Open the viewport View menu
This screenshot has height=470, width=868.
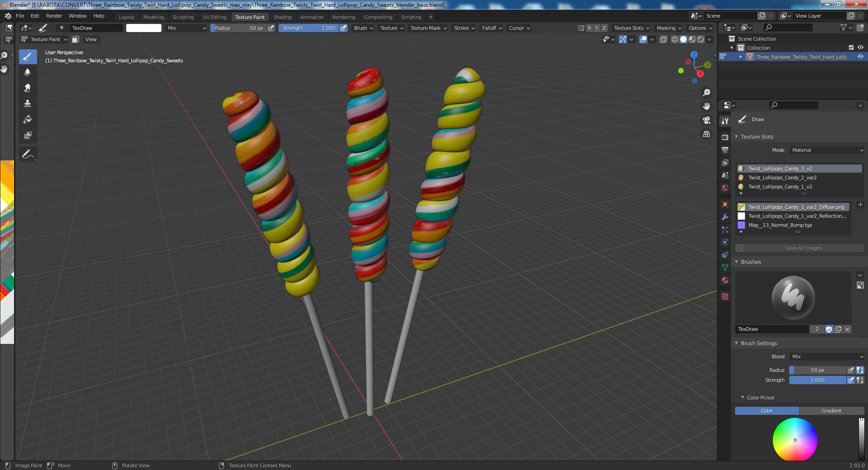coord(91,39)
